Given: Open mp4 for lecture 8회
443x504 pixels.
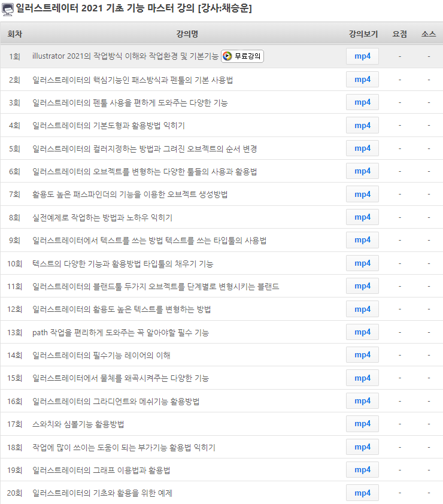Looking at the screenshot, I should (362, 217).
